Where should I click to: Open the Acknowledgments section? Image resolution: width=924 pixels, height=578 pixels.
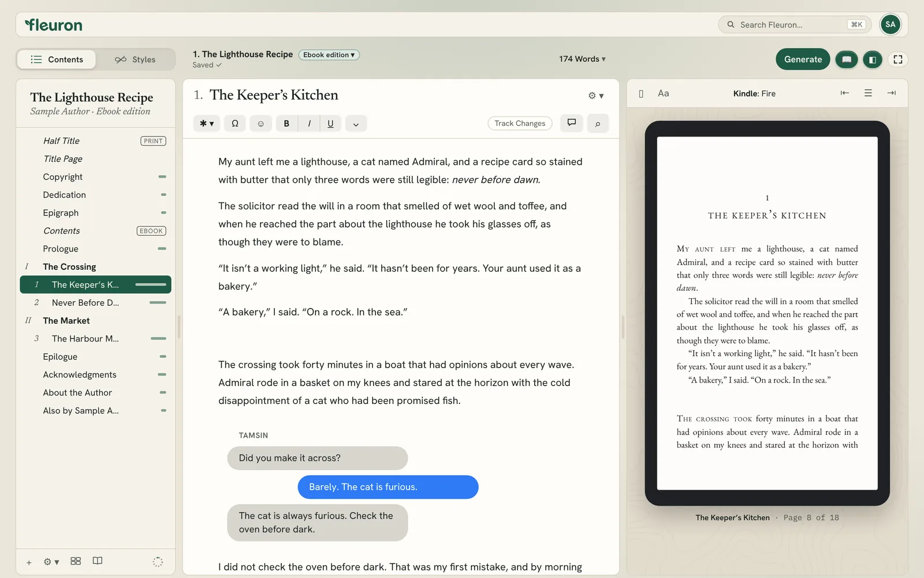tap(96, 375)
